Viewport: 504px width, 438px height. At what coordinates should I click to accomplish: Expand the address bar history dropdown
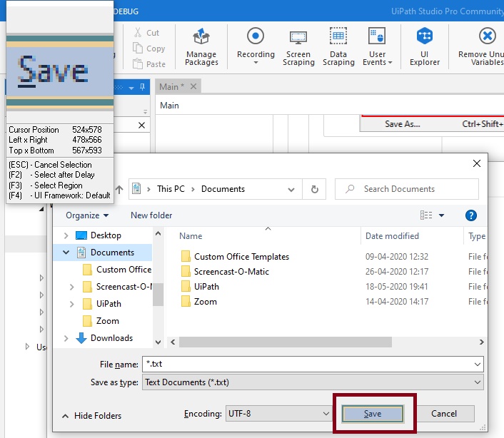pyautogui.click(x=291, y=190)
